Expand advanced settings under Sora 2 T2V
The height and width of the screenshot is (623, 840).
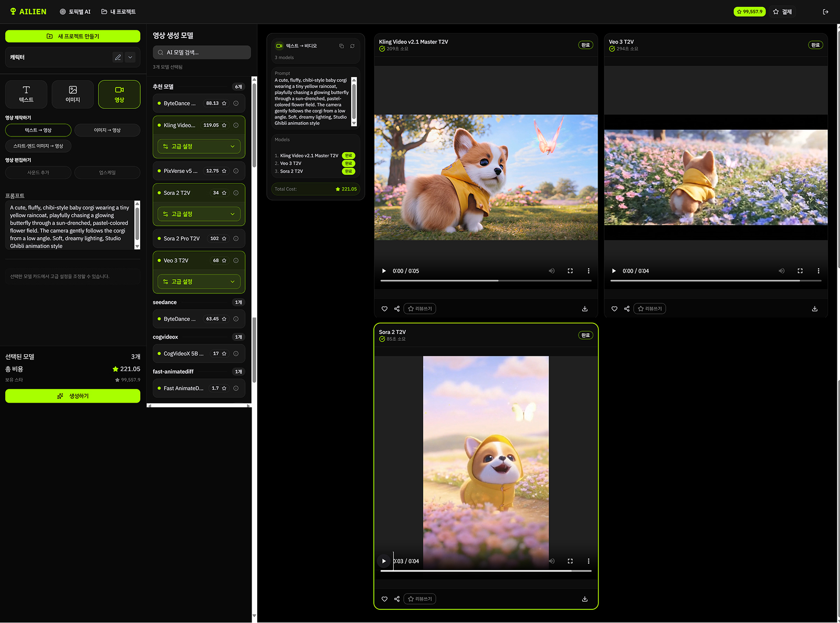[x=199, y=214]
